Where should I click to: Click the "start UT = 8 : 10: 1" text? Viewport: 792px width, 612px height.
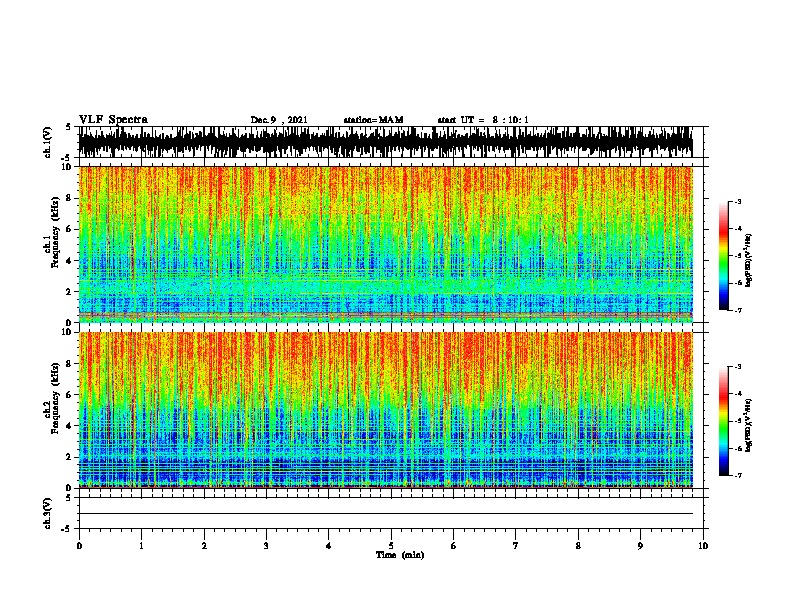click(x=483, y=120)
